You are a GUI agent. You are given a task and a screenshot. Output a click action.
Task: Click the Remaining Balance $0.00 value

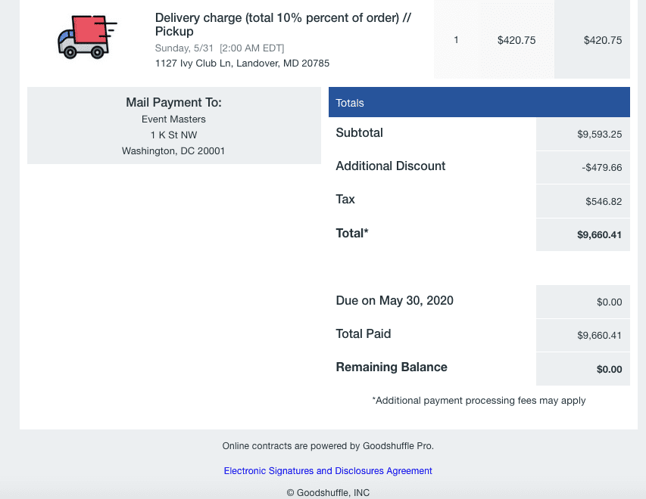[609, 369]
